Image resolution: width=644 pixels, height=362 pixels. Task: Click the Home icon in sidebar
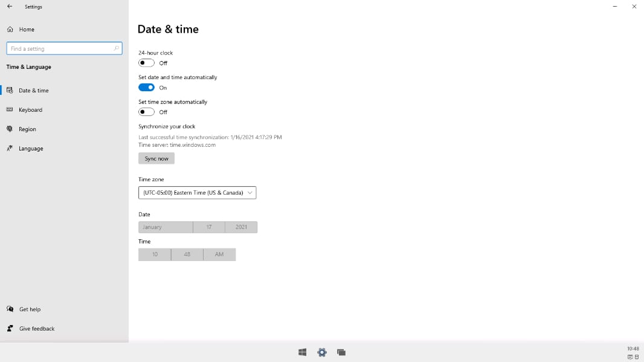pos(10,30)
